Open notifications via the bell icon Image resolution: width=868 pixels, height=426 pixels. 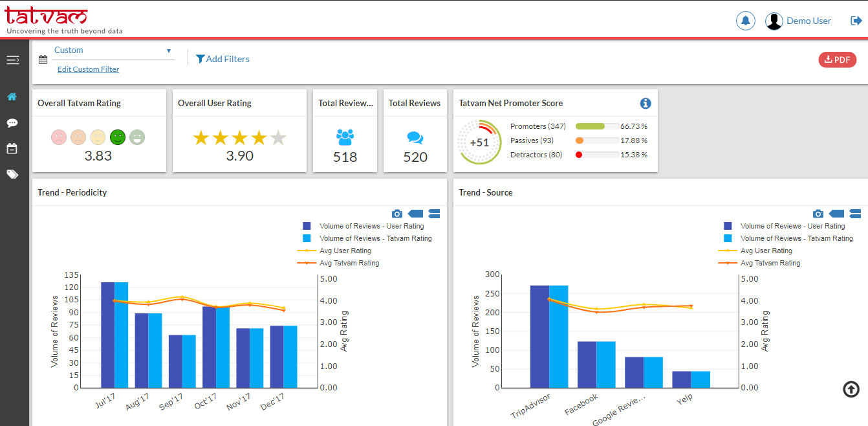745,20
